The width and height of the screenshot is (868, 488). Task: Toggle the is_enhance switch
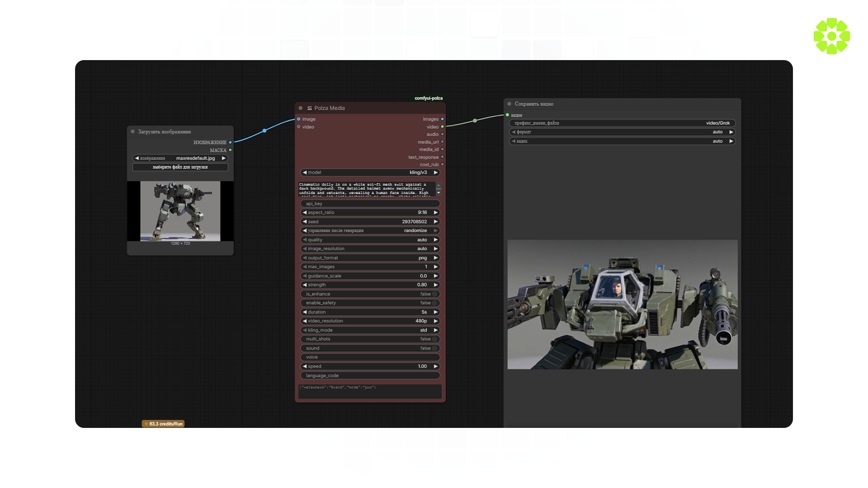click(434, 294)
